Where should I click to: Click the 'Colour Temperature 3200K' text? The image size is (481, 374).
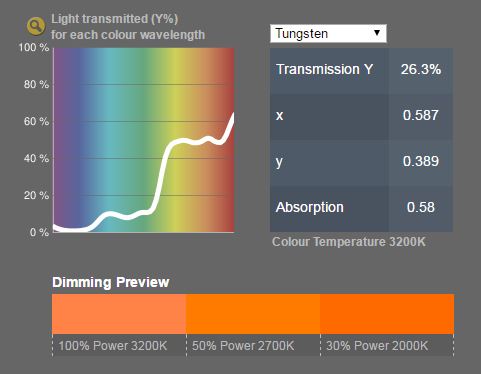(x=349, y=242)
